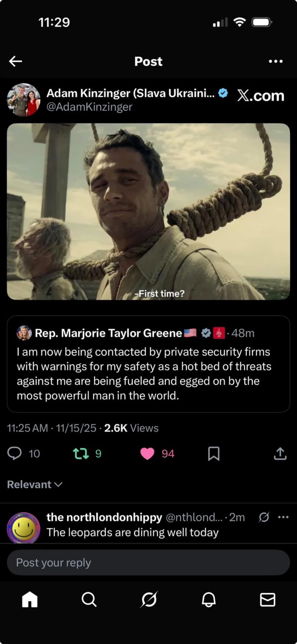Go to the Home tab

click(x=30, y=599)
